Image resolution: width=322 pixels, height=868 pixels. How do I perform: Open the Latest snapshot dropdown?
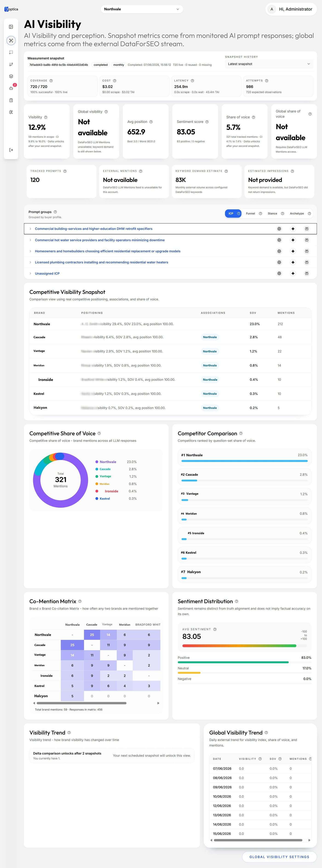[269, 64]
